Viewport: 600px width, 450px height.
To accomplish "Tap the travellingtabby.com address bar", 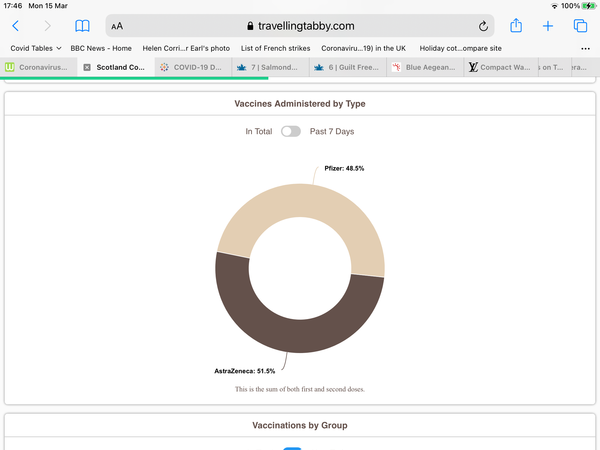I will coord(300,26).
